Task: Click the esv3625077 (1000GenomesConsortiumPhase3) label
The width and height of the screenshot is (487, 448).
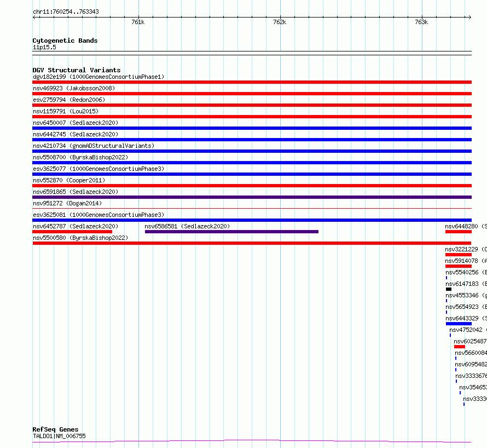Action: pyautogui.click(x=98, y=169)
